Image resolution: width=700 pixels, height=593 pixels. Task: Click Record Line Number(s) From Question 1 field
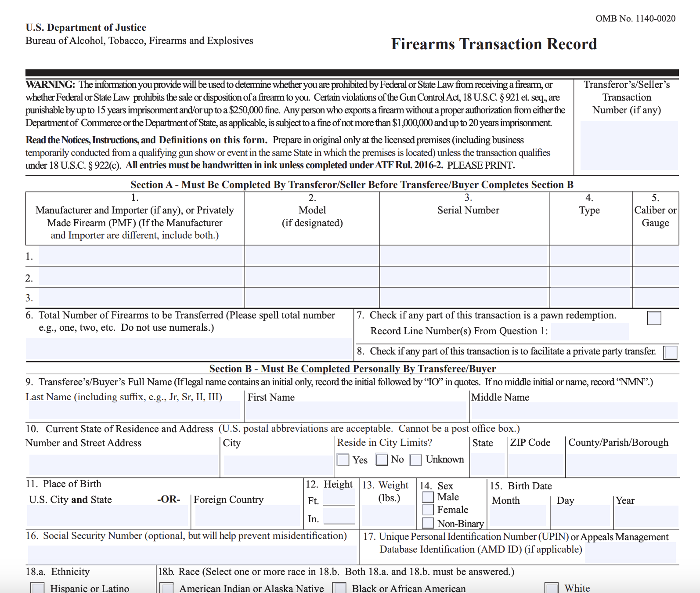point(590,331)
